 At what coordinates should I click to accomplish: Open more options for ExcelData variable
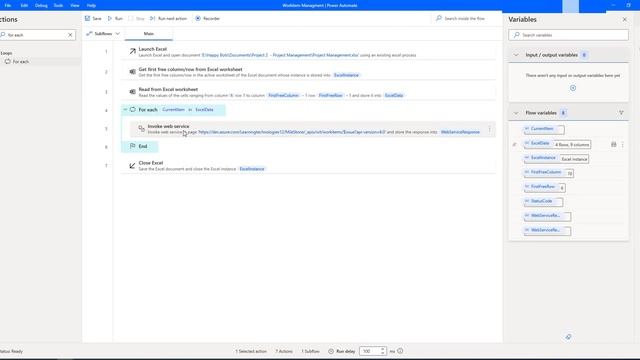[622, 144]
